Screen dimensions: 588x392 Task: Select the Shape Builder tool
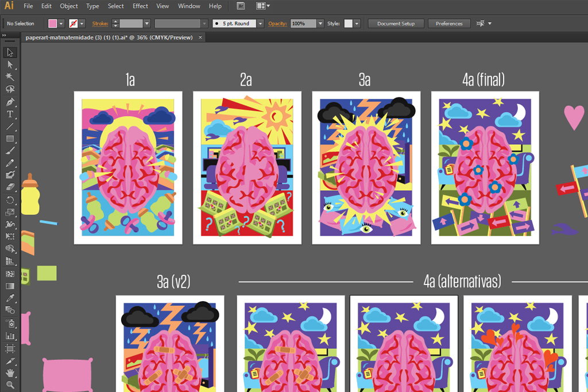point(10,248)
